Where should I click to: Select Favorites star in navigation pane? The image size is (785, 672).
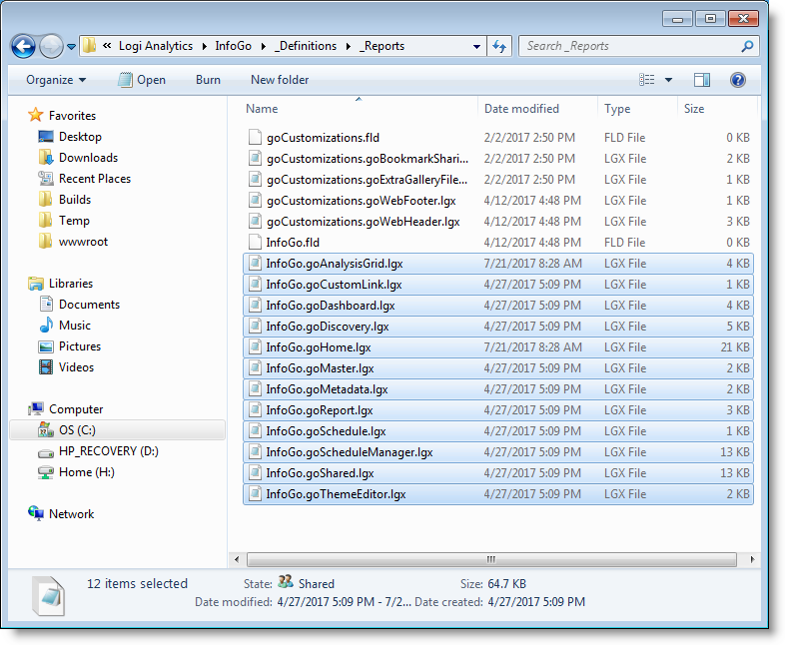(x=36, y=115)
